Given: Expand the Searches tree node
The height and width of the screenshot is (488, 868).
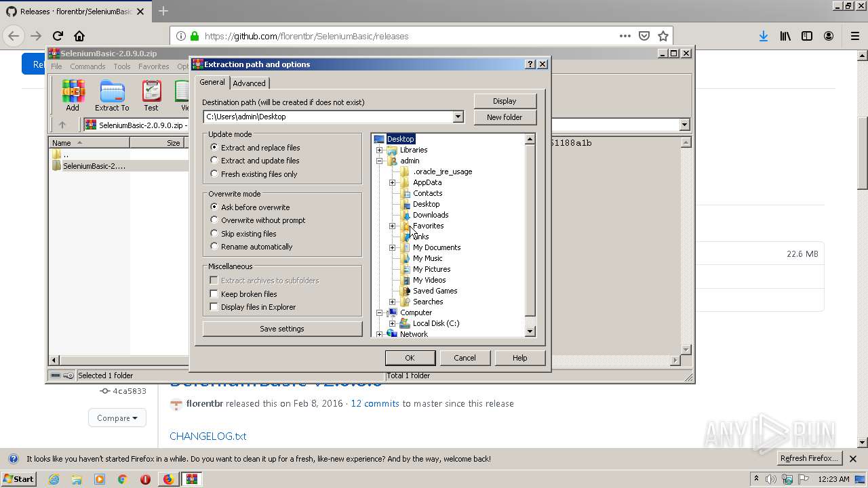Looking at the screenshot, I should (393, 302).
